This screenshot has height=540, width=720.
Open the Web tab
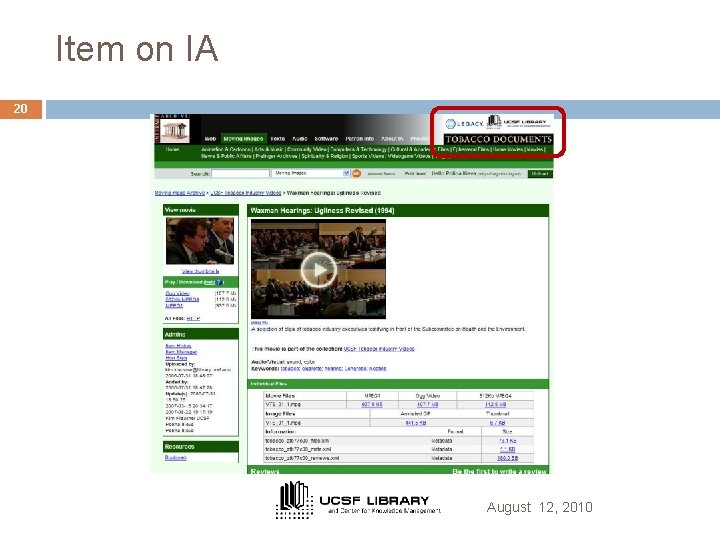pos(210,139)
